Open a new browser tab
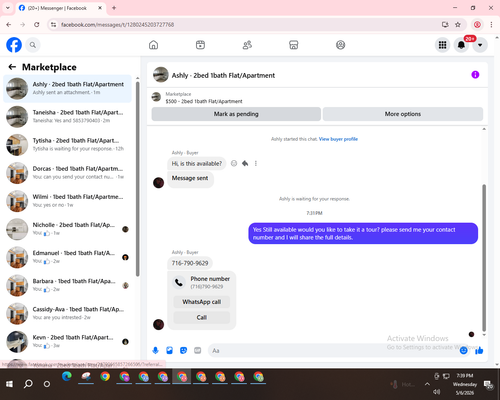The image size is (500, 400). tap(114, 8)
